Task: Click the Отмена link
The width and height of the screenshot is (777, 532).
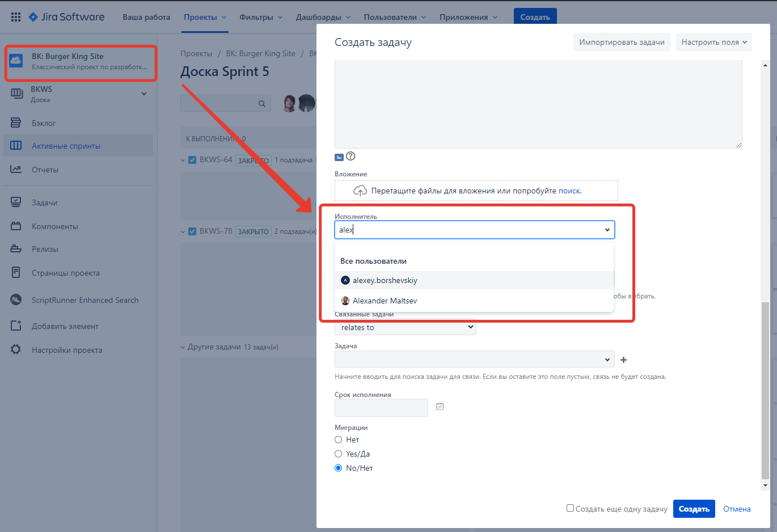Action: click(737, 509)
